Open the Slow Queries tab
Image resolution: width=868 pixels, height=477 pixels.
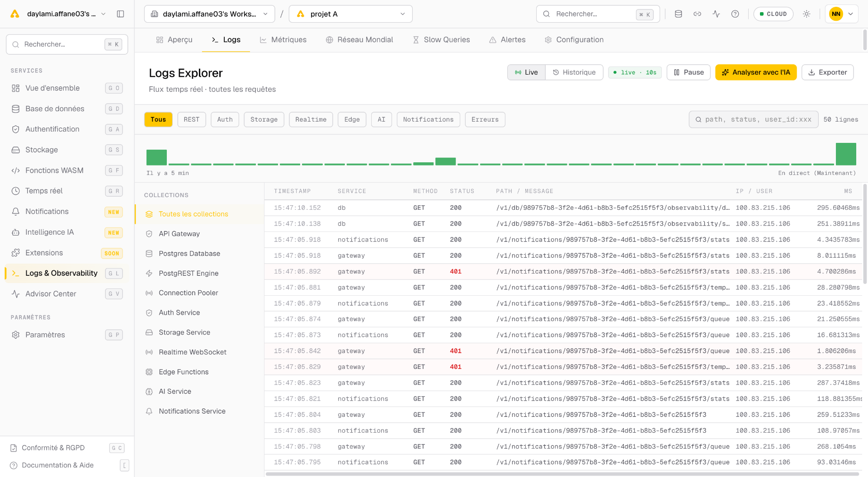(x=441, y=40)
